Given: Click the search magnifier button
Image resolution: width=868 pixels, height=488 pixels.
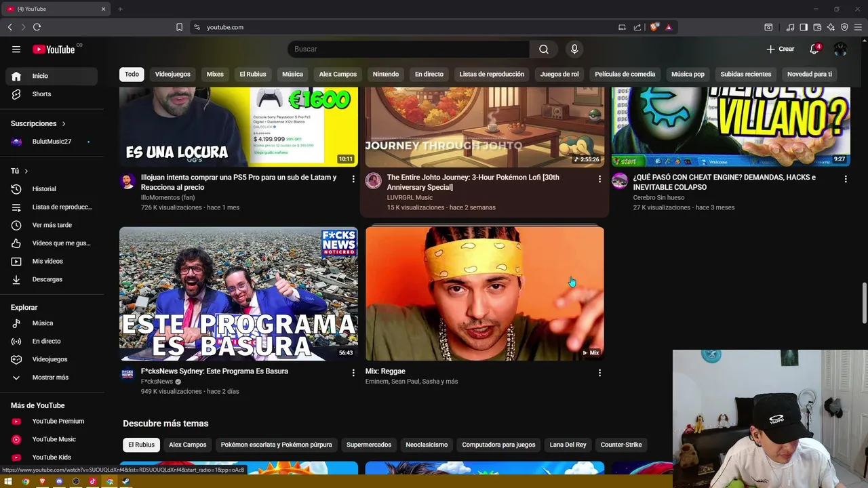Looking at the screenshot, I should coord(544,49).
